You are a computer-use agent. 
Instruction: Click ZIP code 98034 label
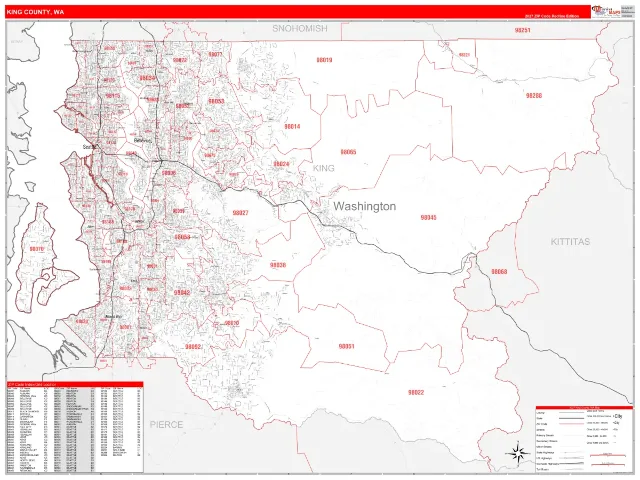pyautogui.click(x=147, y=78)
